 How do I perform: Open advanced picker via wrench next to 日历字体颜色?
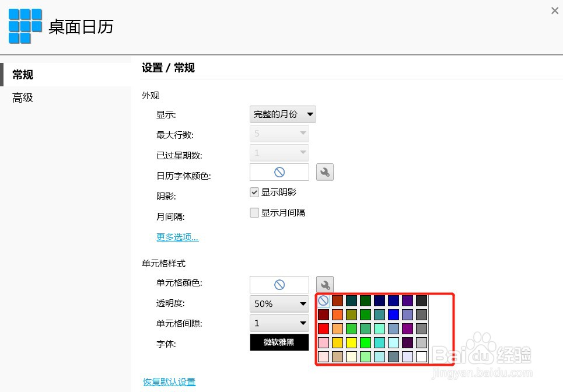click(324, 171)
